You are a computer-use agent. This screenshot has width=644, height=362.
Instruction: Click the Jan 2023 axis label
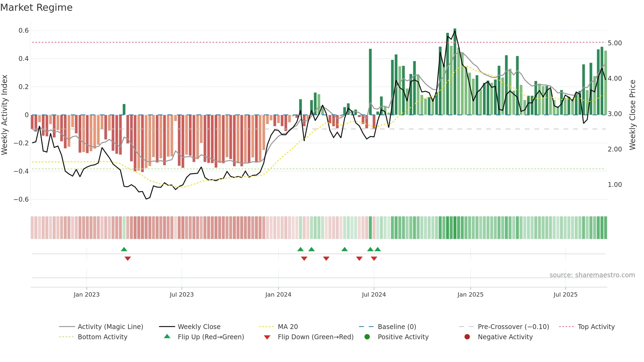pyautogui.click(x=87, y=295)
